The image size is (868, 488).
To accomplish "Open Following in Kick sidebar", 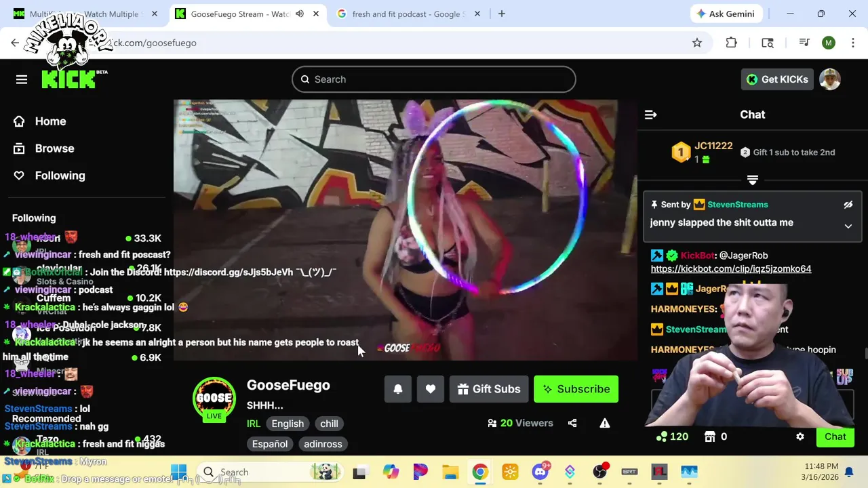I will pyautogui.click(x=60, y=176).
